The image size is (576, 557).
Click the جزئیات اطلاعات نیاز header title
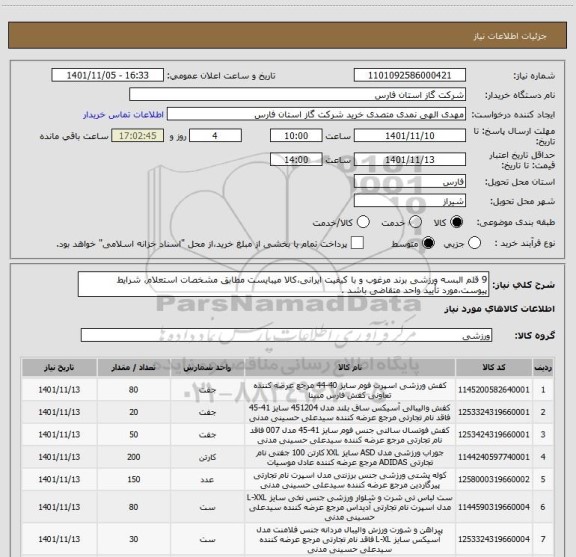tap(510, 36)
